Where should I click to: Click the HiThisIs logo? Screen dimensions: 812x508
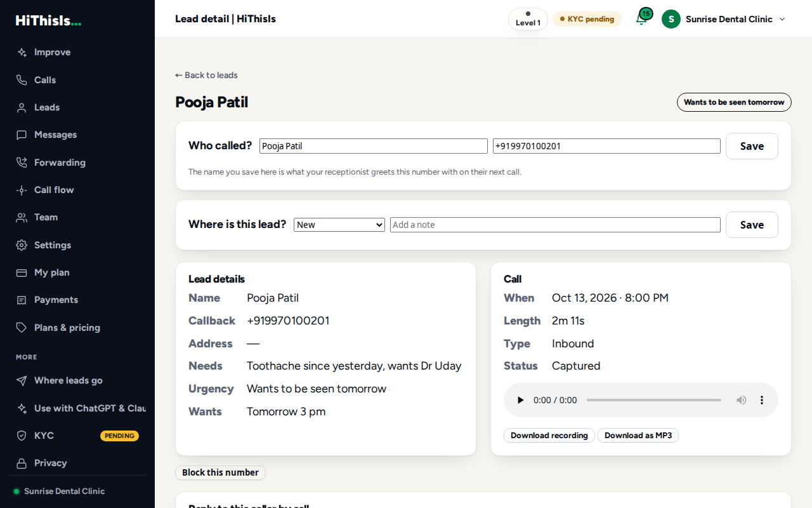[48, 20]
